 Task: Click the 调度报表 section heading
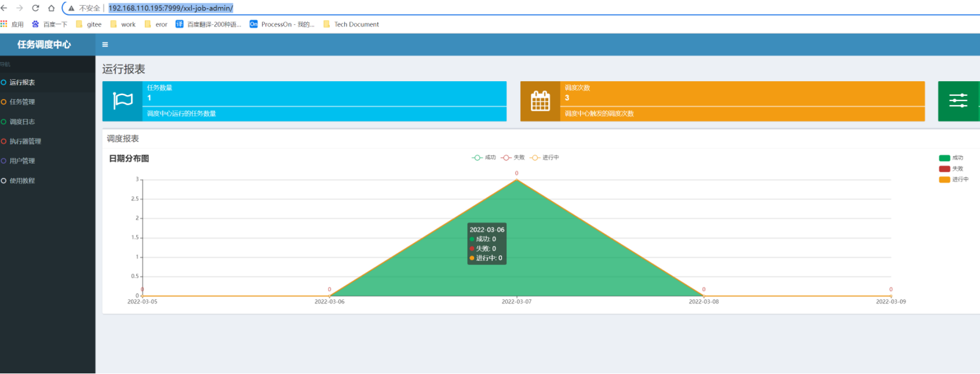pyautogui.click(x=123, y=139)
